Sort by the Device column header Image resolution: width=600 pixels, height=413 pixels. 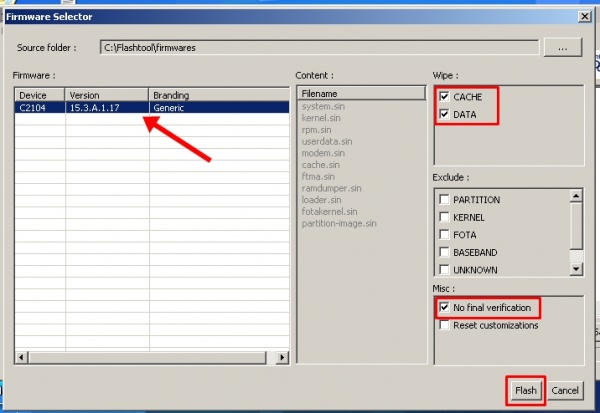click(40, 95)
